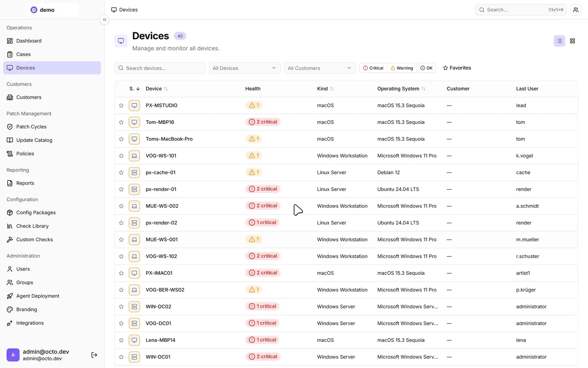
Task: Click the 'a.schmidt' last user cell
Action: click(x=528, y=206)
